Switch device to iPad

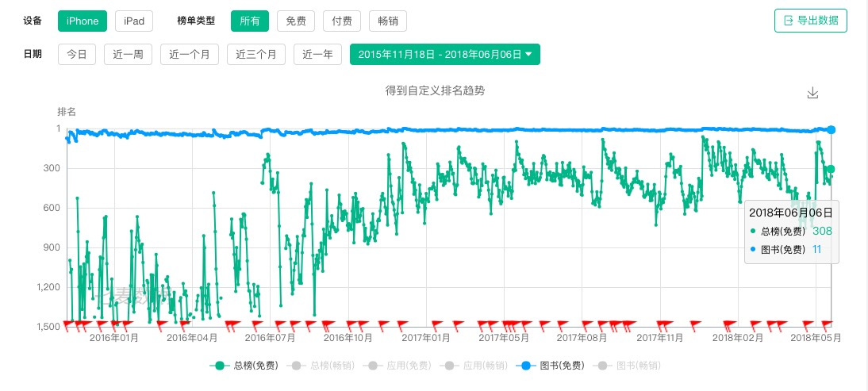(x=134, y=21)
